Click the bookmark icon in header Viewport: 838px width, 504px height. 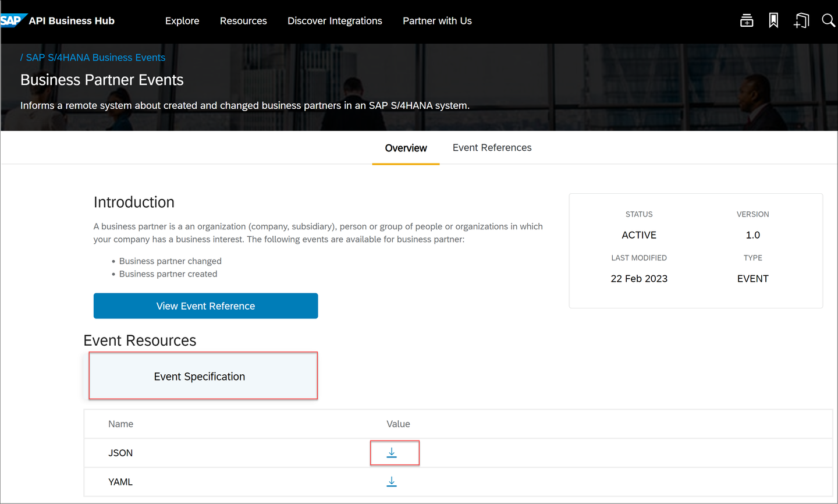[773, 21]
